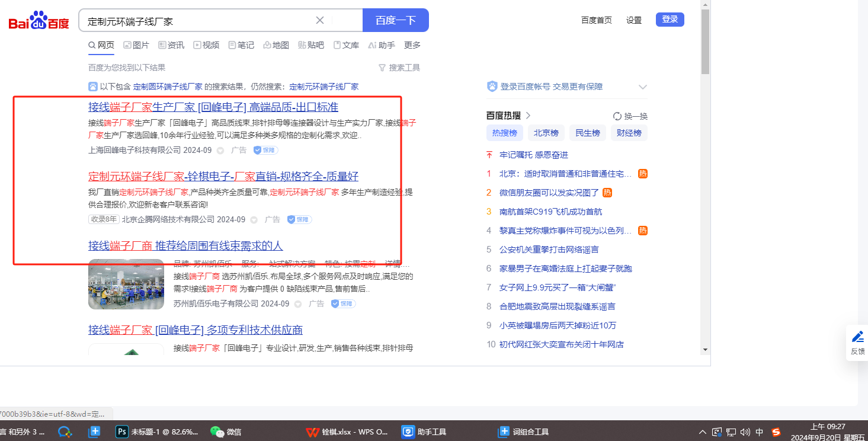Image resolution: width=868 pixels, height=441 pixels.
Task: Open the 贴吧 tab
Action: 311,45
